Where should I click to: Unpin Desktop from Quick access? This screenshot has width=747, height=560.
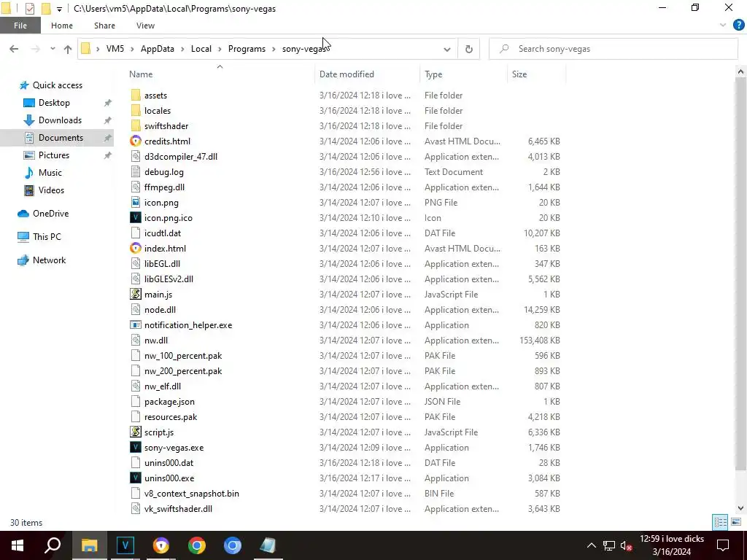pyautogui.click(x=108, y=103)
